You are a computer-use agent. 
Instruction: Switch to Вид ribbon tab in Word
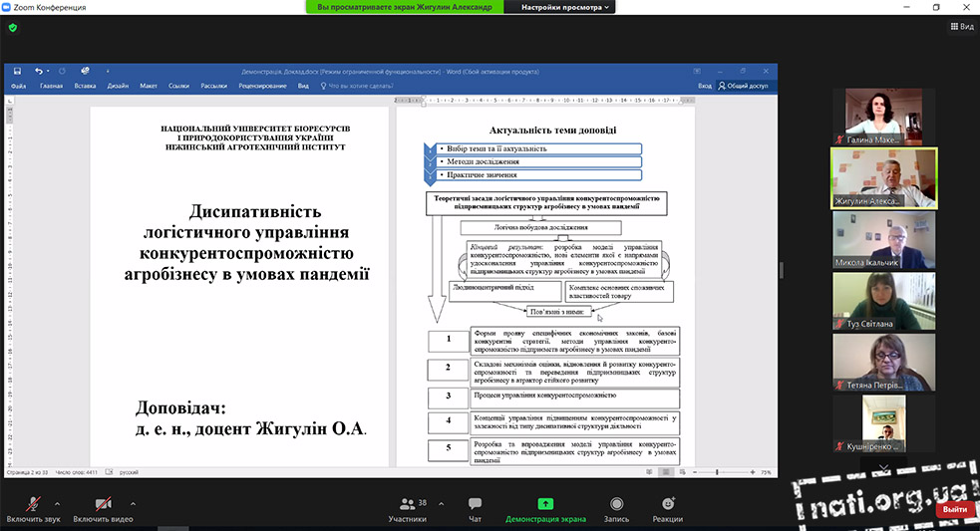pyautogui.click(x=303, y=86)
